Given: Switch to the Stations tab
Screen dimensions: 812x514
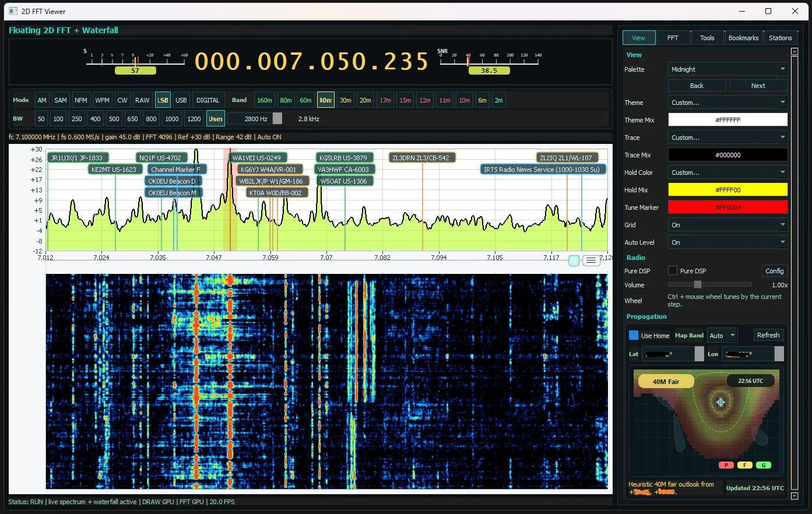Looking at the screenshot, I should [780, 37].
